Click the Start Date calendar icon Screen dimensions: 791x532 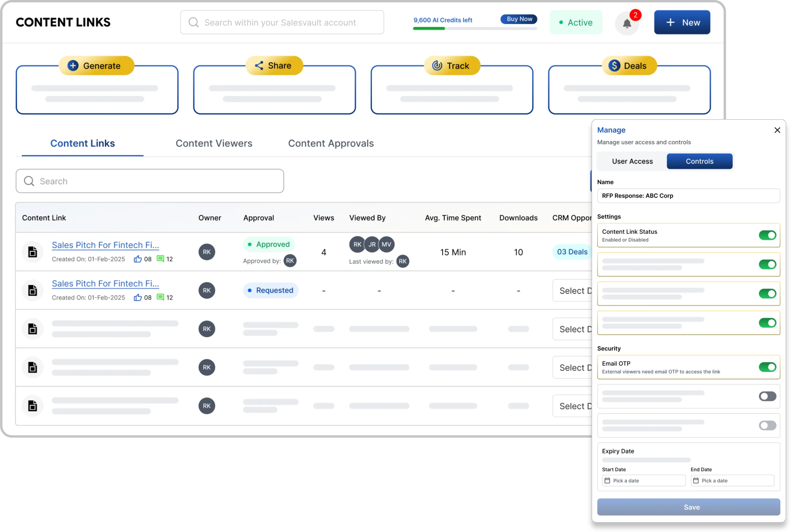coord(607,481)
